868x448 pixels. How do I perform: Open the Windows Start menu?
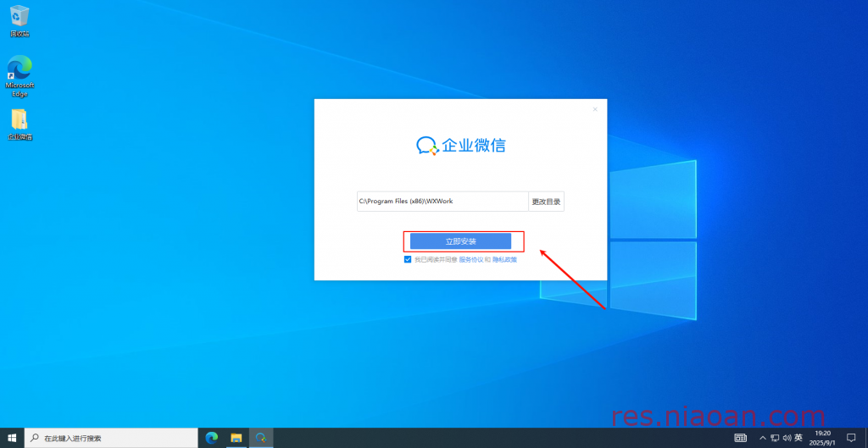coord(12,438)
